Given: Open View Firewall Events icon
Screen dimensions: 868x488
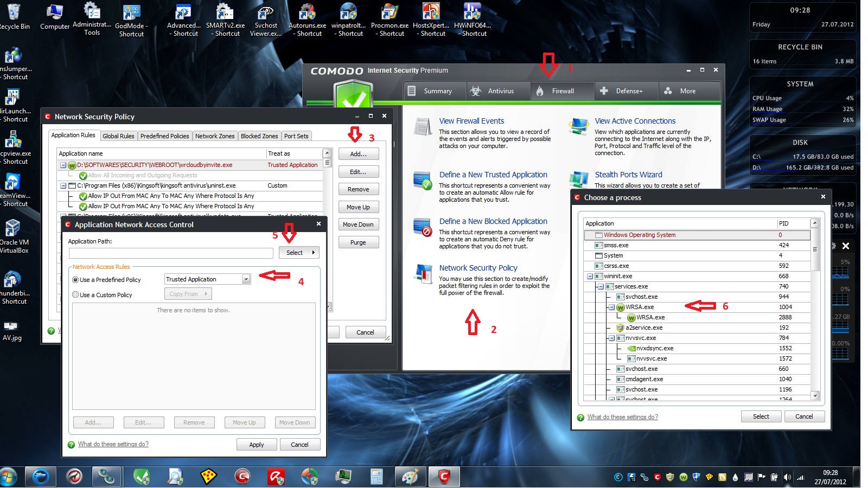Looking at the screenshot, I should click(x=423, y=126).
